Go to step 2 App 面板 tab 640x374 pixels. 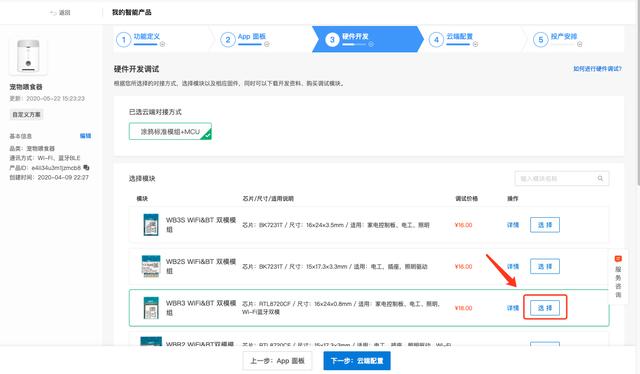(245, 39)
